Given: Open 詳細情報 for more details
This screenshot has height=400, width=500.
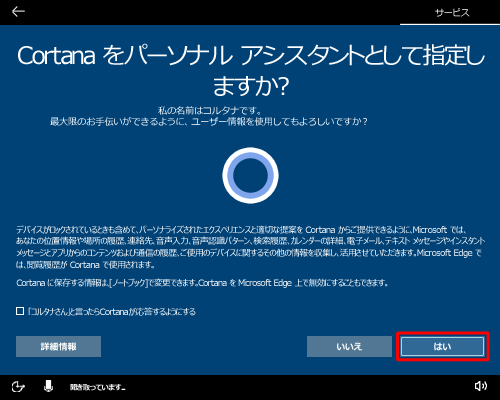Looking at the screenshot, I should [x=58, y=346].
